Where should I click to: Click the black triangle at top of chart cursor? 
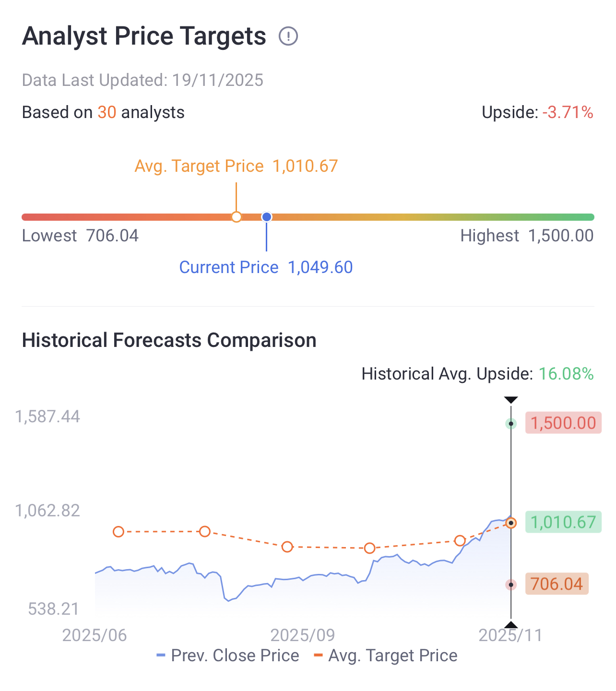[511, 400]
